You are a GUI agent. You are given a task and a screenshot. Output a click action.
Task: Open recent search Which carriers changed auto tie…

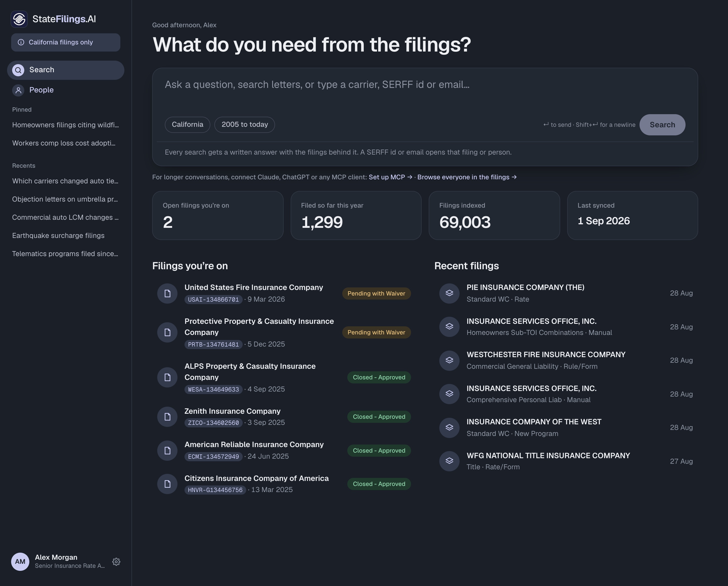click(65, 181)
